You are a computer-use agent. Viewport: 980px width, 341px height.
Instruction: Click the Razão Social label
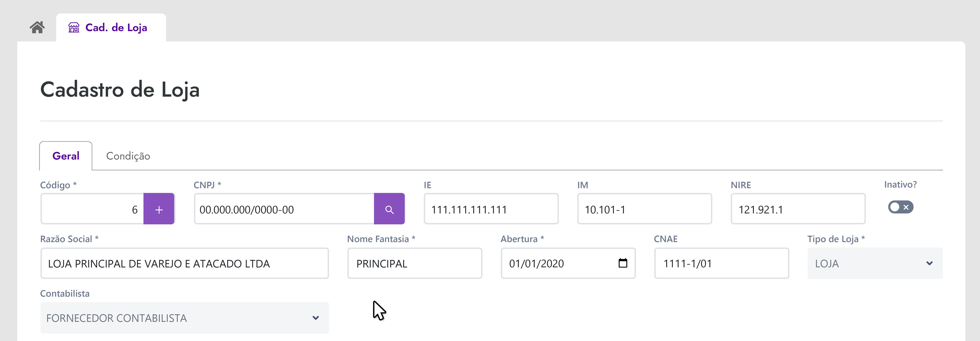(x=69, y=239)
